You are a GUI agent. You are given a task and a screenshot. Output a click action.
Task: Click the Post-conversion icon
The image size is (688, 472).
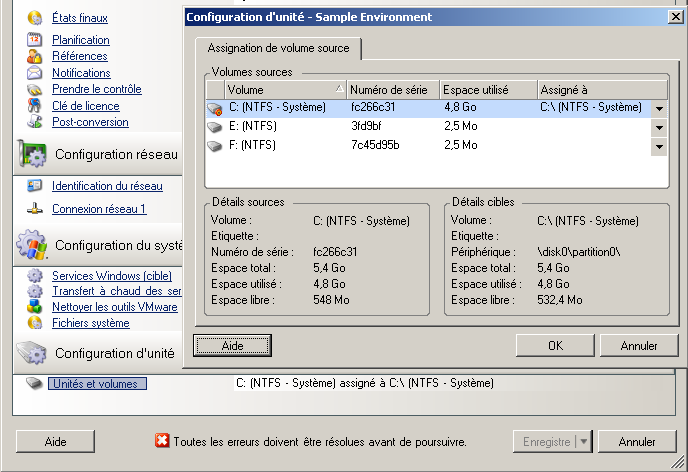pos(35,122)
